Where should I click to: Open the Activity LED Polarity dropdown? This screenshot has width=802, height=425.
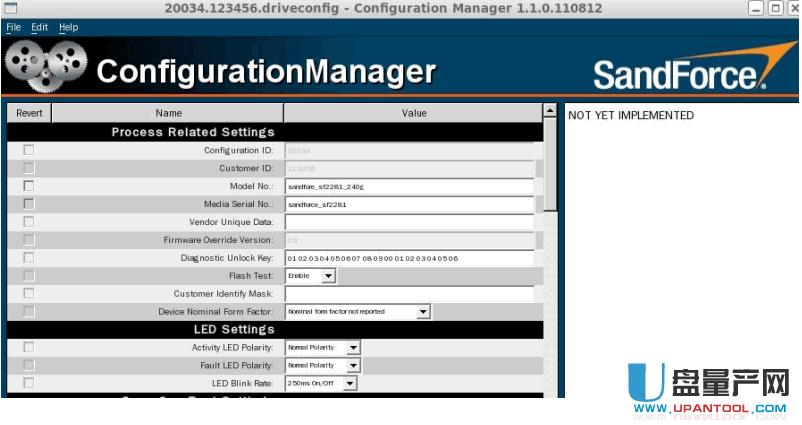tap(323, 347)
